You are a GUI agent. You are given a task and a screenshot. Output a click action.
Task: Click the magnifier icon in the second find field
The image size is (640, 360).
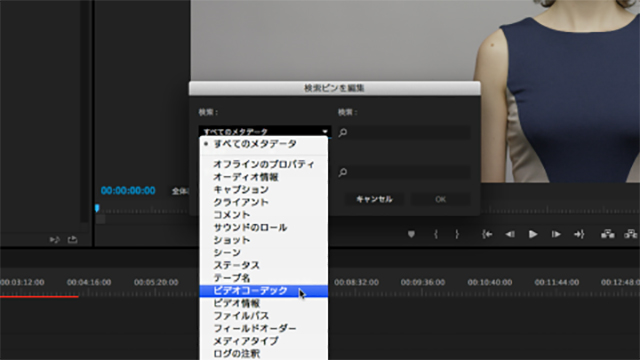[x=343, y=172]
